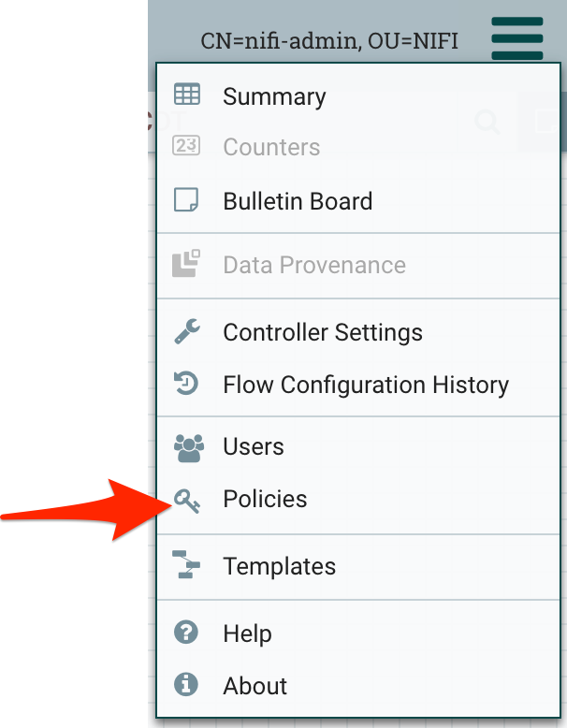Open the Templates menu entry
567x728 pixels.
(x=279, y=566)
